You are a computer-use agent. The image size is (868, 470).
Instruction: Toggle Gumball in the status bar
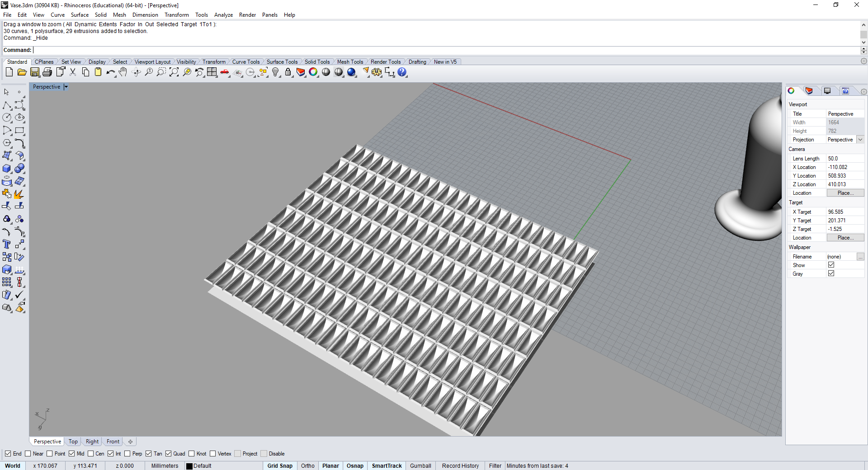tap(420, 466)
